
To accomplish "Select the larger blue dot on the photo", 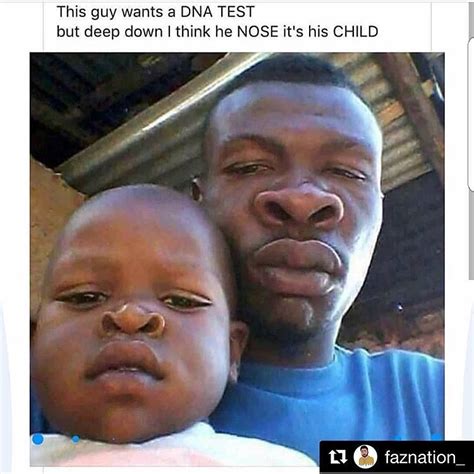I will point(38,439).
